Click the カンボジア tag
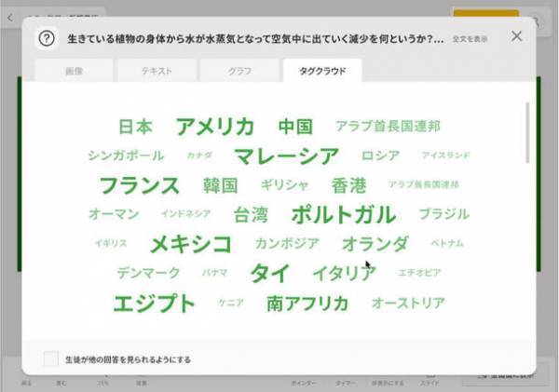The height and width of the screenshot is (392, 559). click(x=287, y=244)
